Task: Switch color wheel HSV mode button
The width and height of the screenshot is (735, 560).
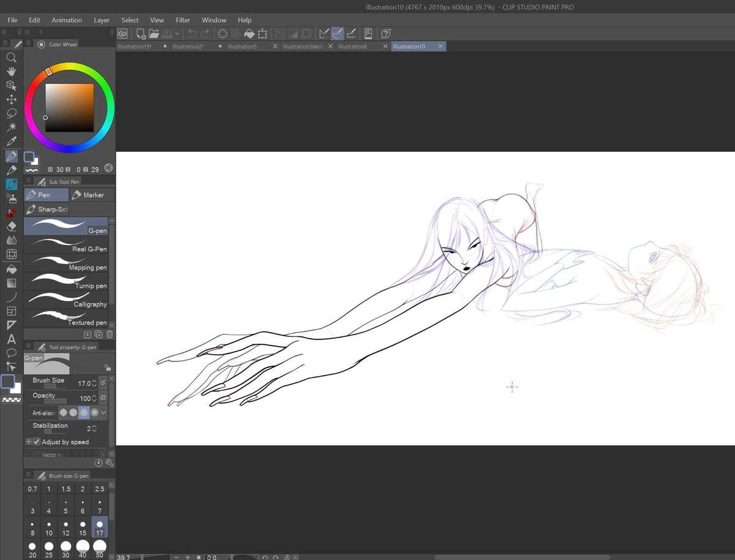Action: 108,168
